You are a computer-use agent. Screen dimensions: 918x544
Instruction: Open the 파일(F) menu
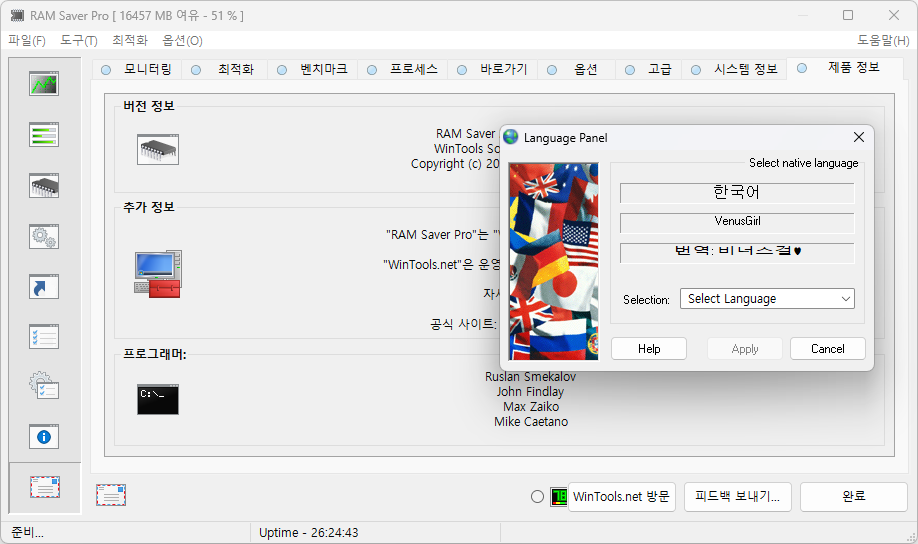coord(27,40)
